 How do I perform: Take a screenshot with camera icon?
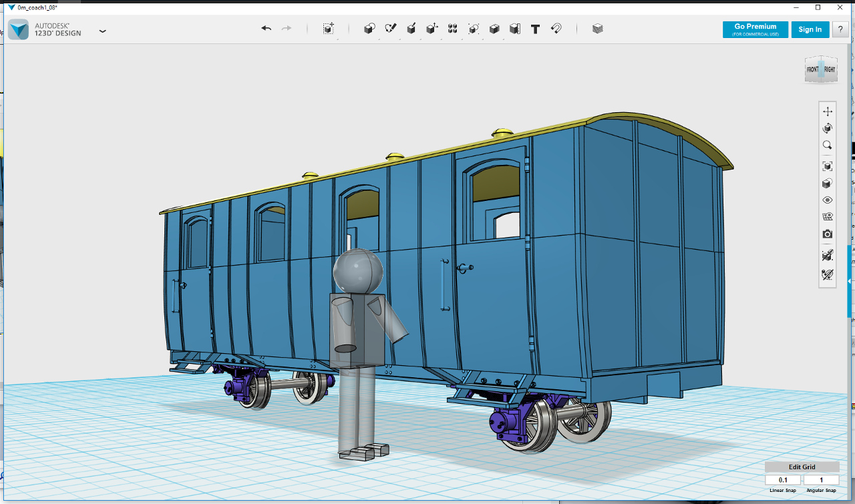click(828, 234)
